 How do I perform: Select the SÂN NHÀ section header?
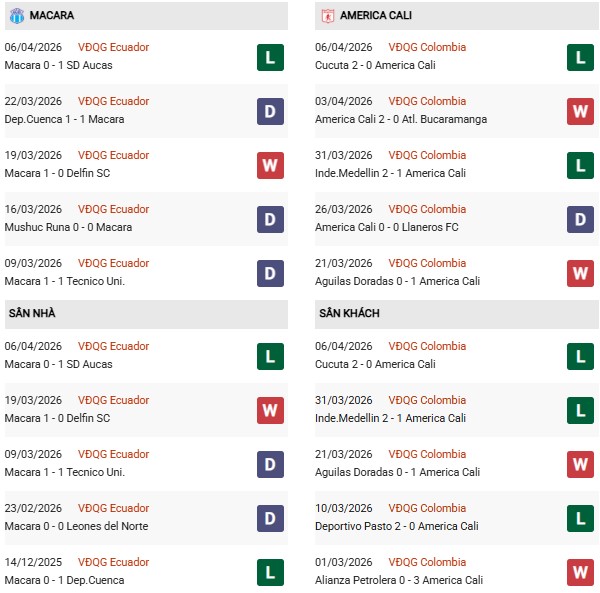(x=32, y=314)
